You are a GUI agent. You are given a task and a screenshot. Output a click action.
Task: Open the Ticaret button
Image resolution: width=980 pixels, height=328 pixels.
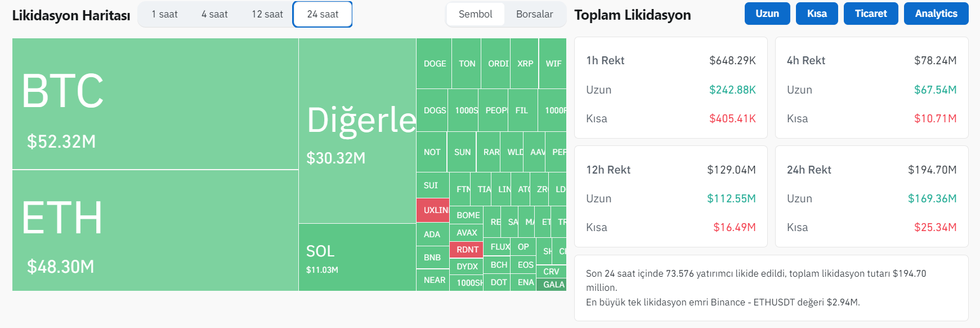pos(871,14)
